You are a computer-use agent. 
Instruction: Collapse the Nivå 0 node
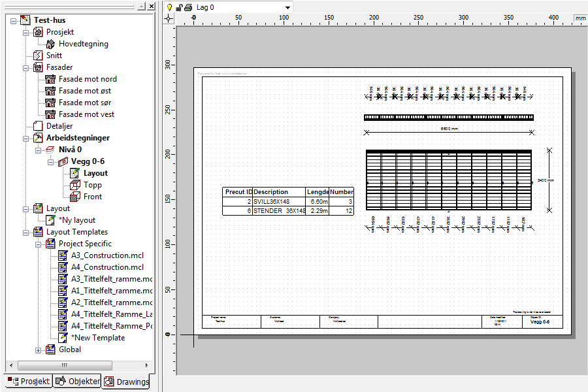click(39, 150)
